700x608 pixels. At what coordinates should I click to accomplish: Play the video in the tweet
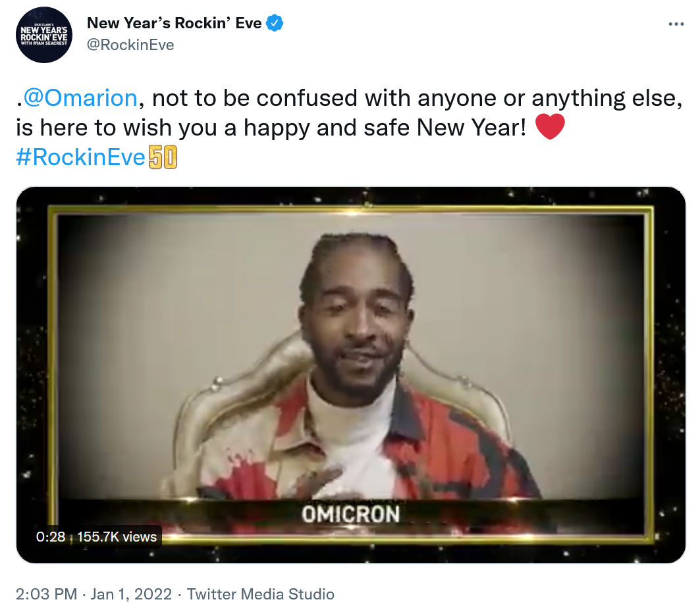(351, 374)
